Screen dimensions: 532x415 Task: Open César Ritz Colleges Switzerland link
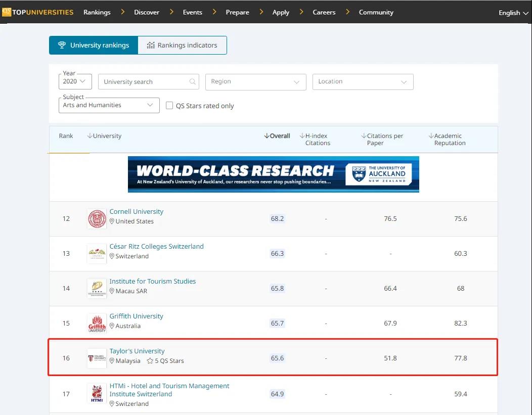156,246
